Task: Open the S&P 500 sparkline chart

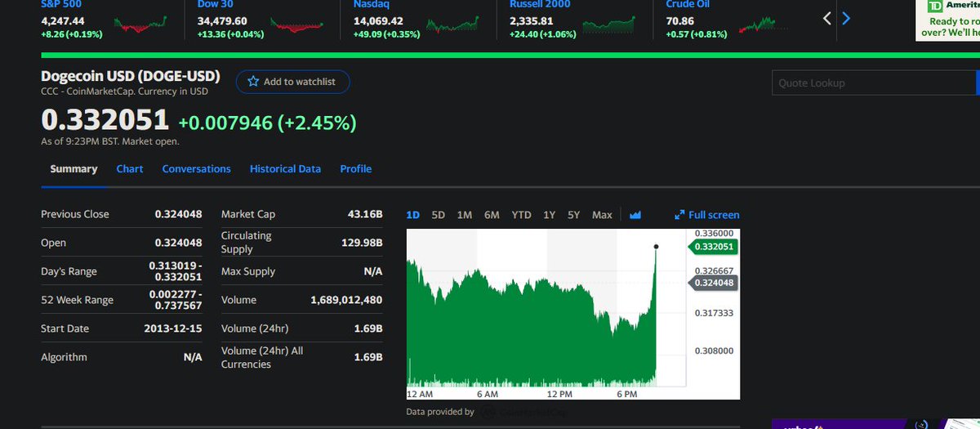Action: [141, 25]
